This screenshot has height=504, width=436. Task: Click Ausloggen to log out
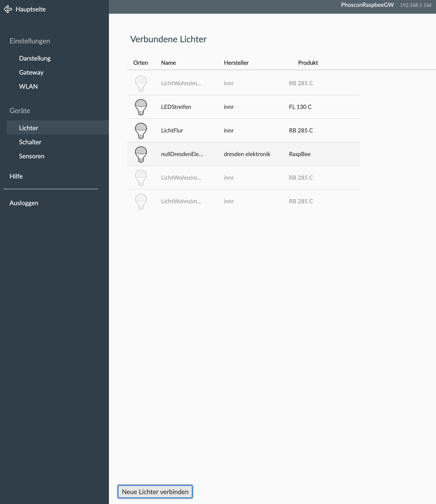[x=24, y=203]
